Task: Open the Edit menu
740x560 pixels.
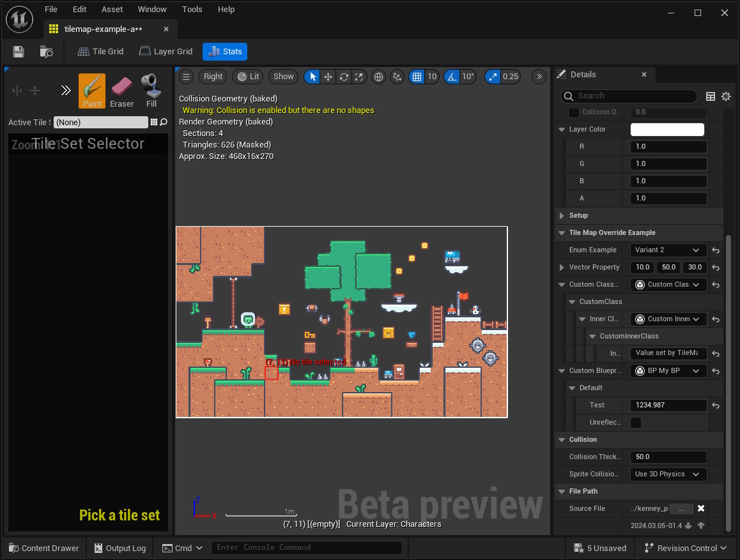Action: click(79, 10)
